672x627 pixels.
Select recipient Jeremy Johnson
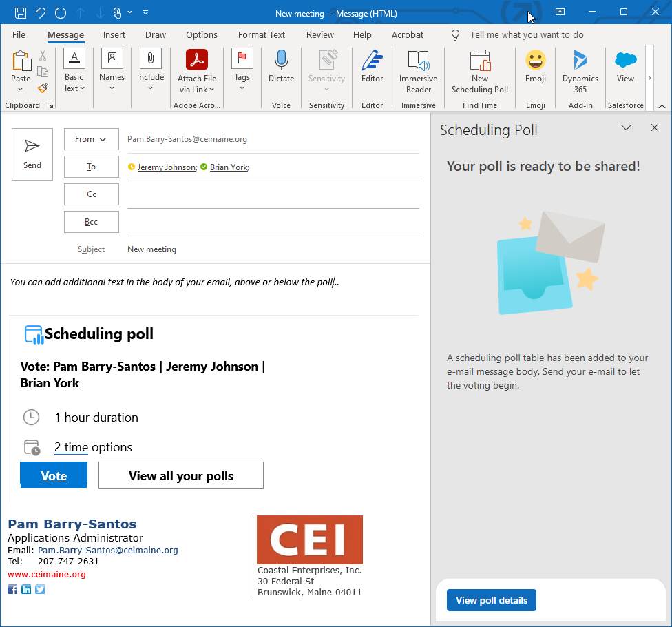167,167
